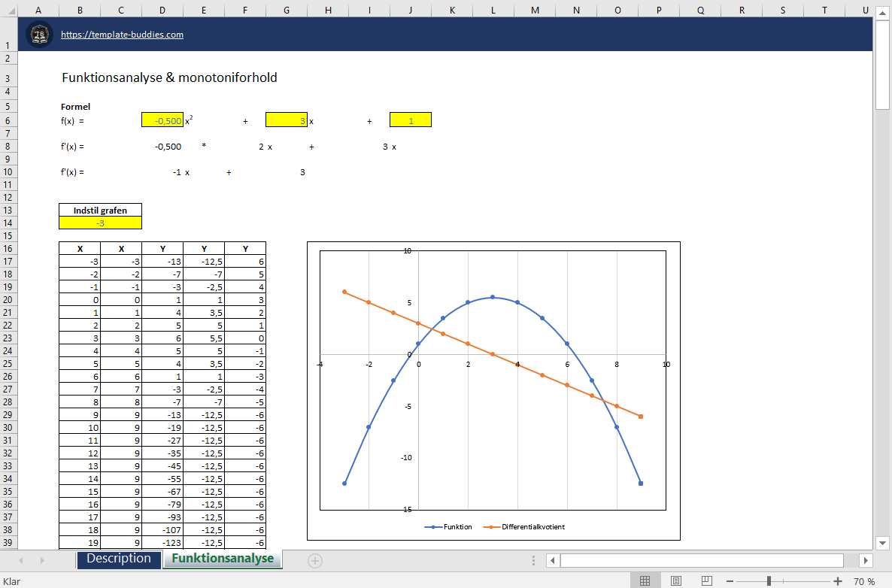Image resolution: width=892 pixels, height=588 pixels.
Task: Click the zoom slider handle
Action: pos(769,581)
